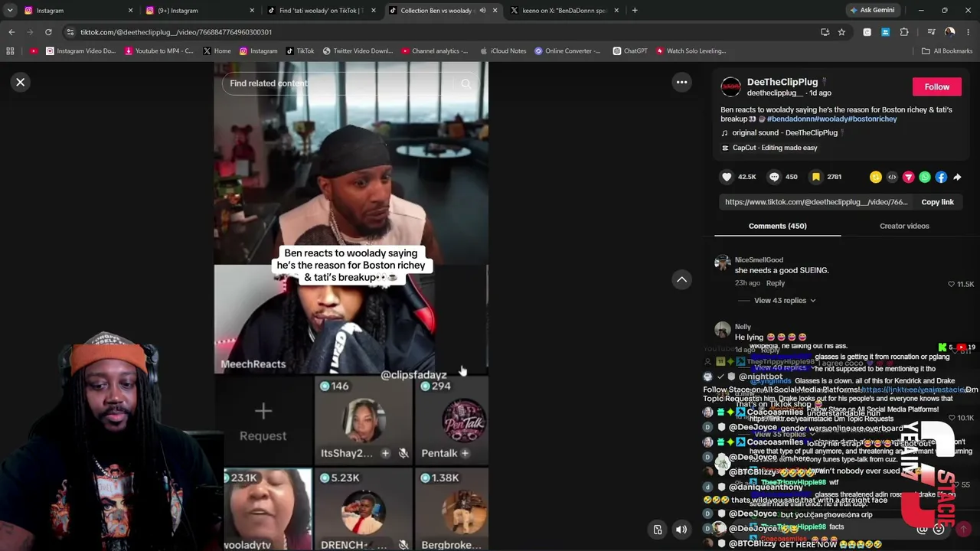The image size is (980, 551).
Task: Like the video with the heart icon
Action: (727, 177)
